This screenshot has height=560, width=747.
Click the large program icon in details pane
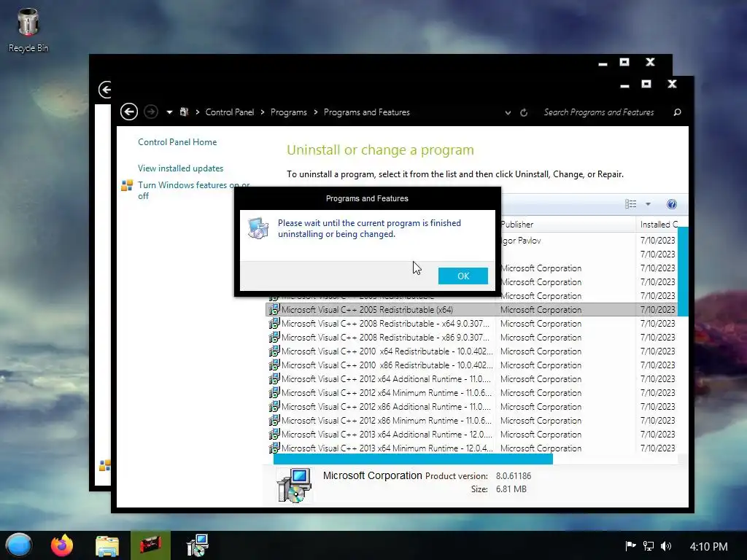(x=295, y=485)
